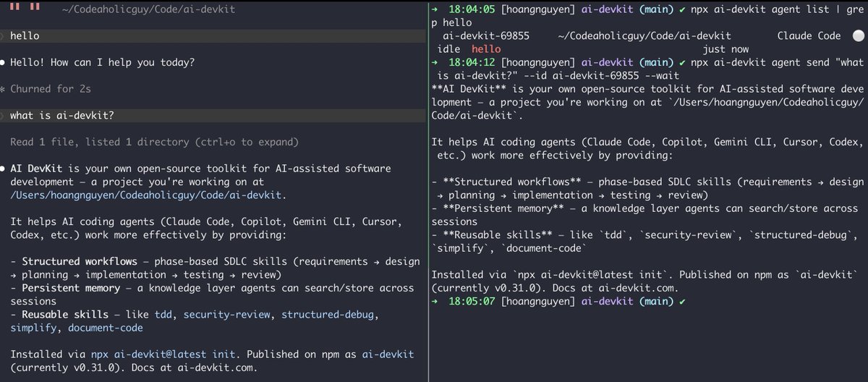Click '[hoangnguyen]' on the 18:05:07 prompt line

pyautogui.click(x=538, y=301)
